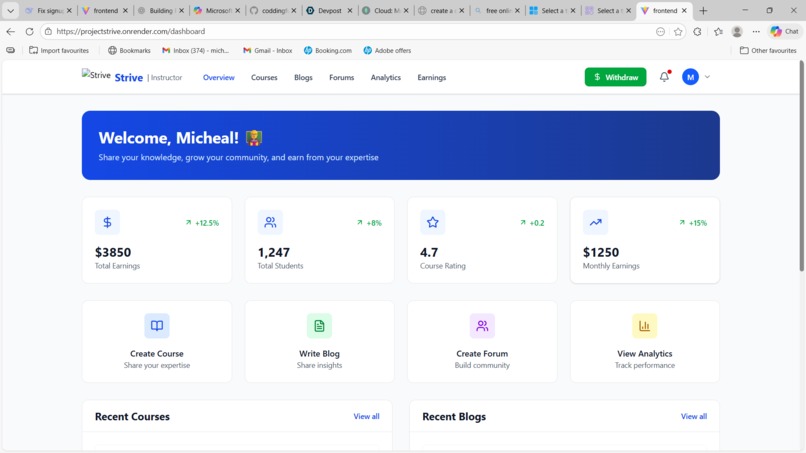Open the M user avatar menu
This screenshot has width=806, height=453.
pos(690,77)
